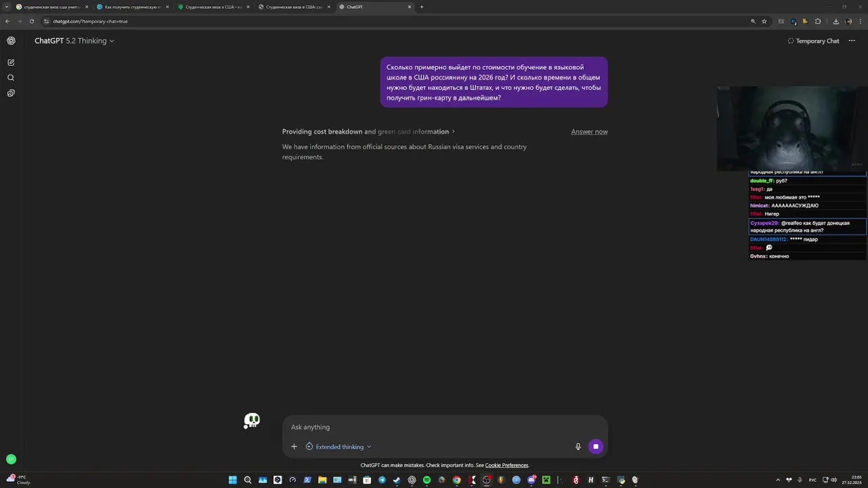This screenshot has width=868, height=488.
Task: Open Spotify from the taskbar
Action: (427, 480)
